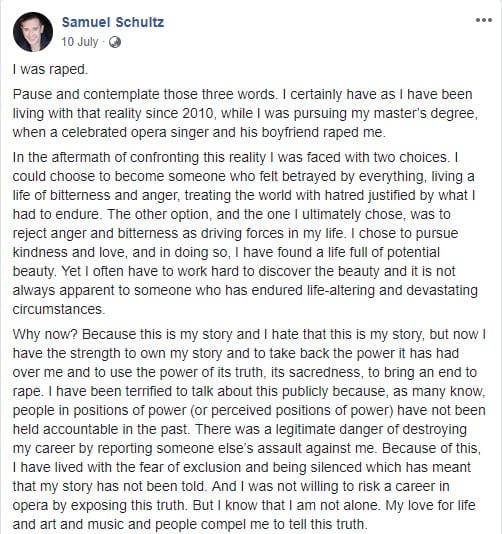Click the globe public-privacy icon
The width and height of the screenshot is (502, 534).
[115, 42]
